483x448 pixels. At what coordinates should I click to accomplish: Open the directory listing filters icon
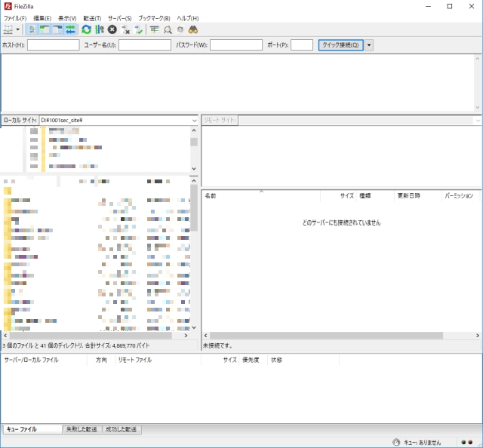coord(154,29)
